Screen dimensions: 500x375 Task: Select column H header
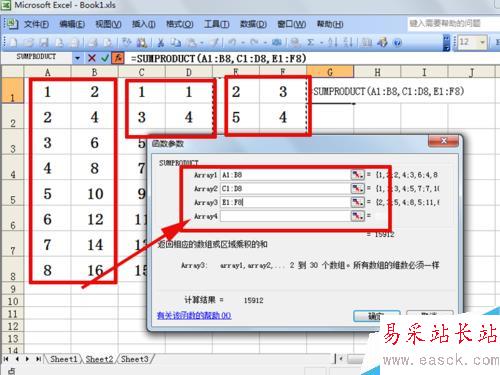point(377,72)
